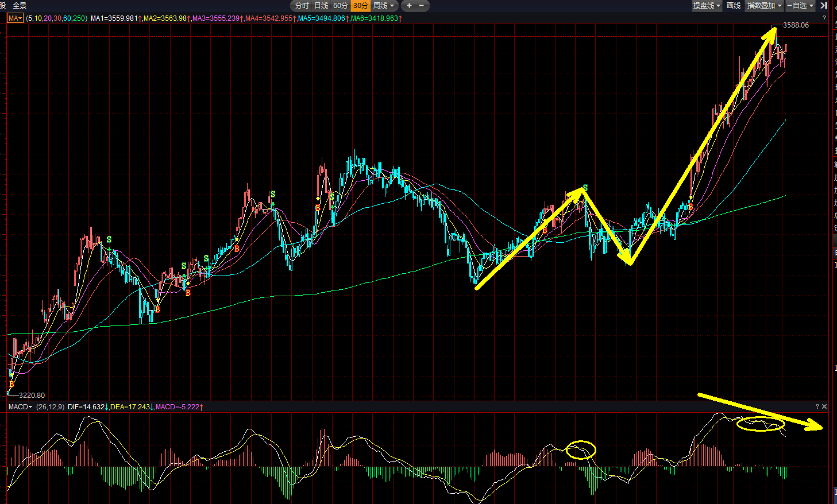Image resolution: width=837 pixels, height=504 pixels.
Task: Click the DIF=14.632 value
Action: point(86,406)
